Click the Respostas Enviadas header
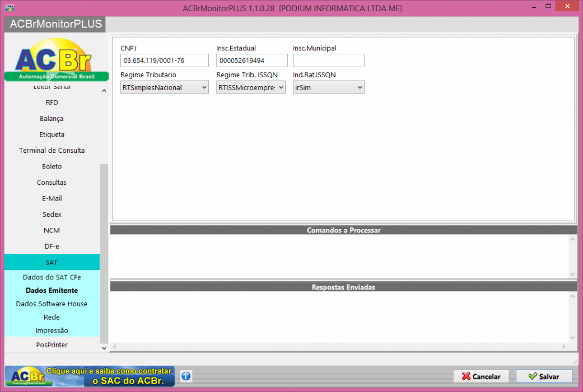The height and width of the screenshot is (392, 583). (343, 287)
